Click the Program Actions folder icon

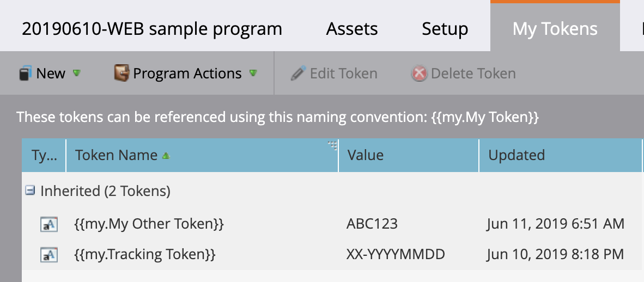[x=121, y=73]
